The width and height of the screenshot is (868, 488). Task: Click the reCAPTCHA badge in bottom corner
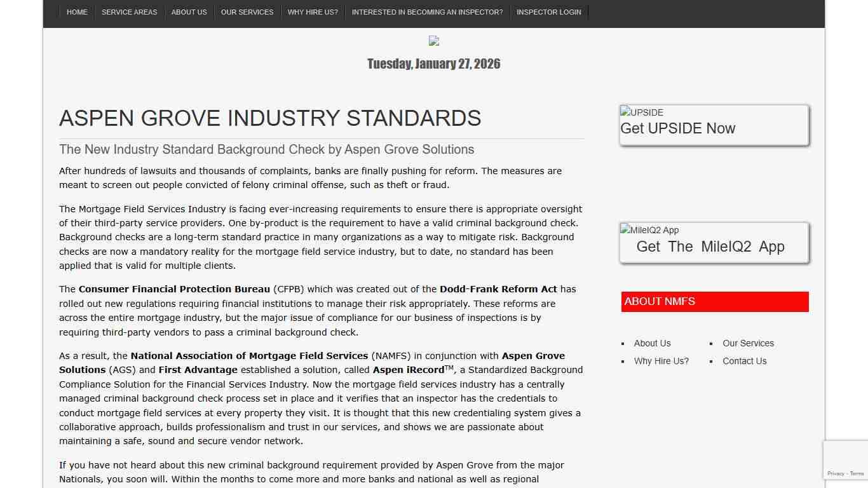pos(846,459)
